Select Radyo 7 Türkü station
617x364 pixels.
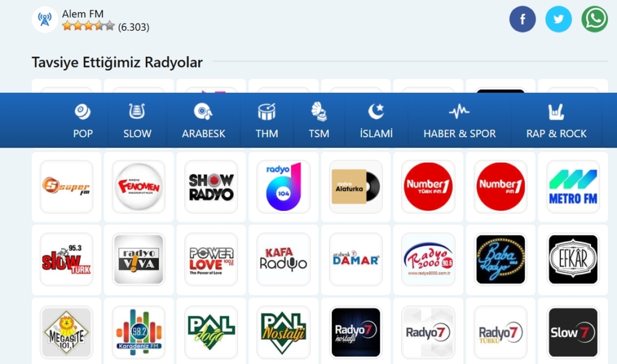pos(501,333)
